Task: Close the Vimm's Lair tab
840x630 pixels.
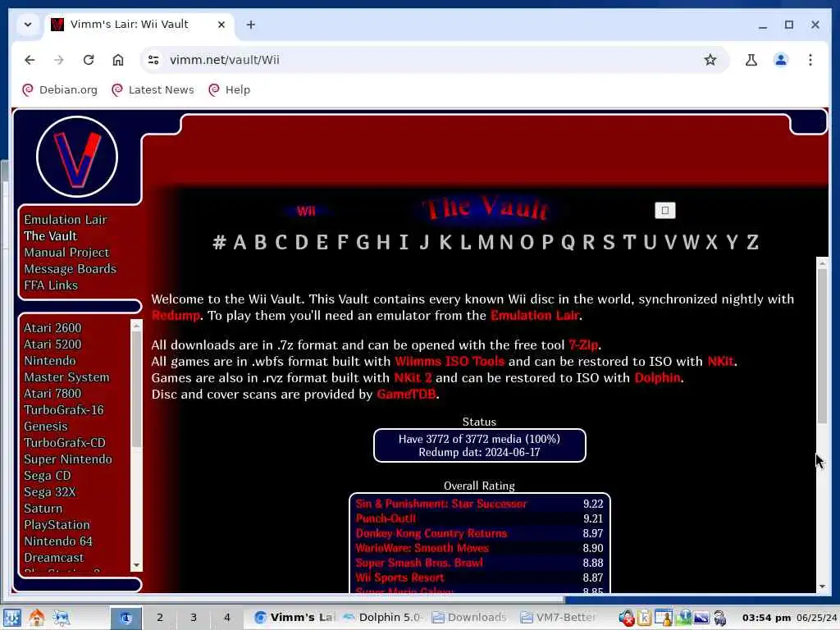Action: click(221, 25)
